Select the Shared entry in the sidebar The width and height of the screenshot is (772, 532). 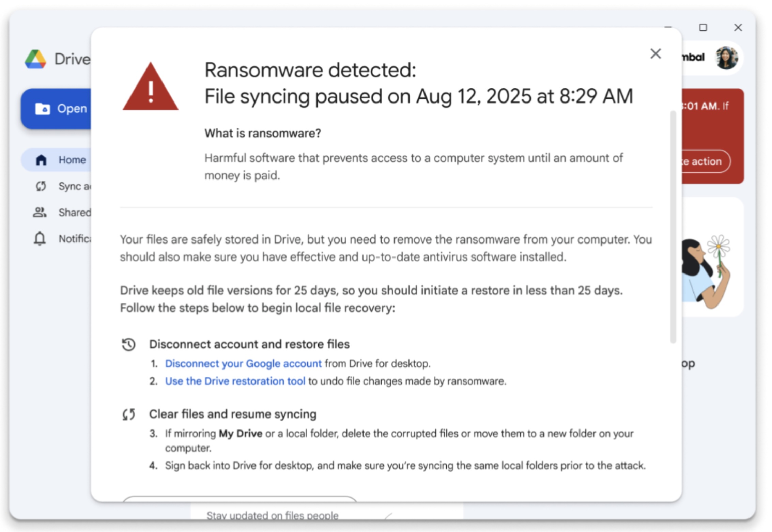tap(75, 212)
